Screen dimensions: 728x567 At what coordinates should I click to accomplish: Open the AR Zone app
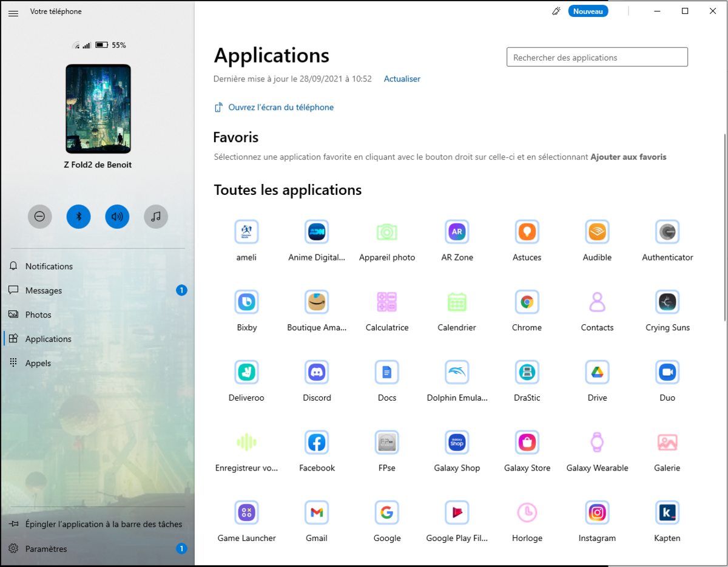pos(457,232)
